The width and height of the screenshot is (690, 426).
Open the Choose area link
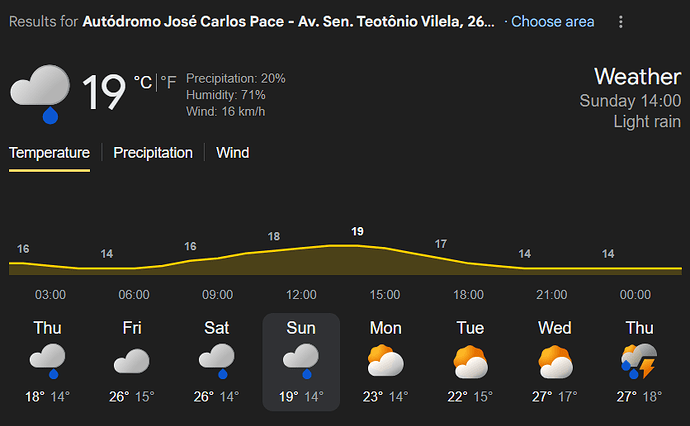552,21
